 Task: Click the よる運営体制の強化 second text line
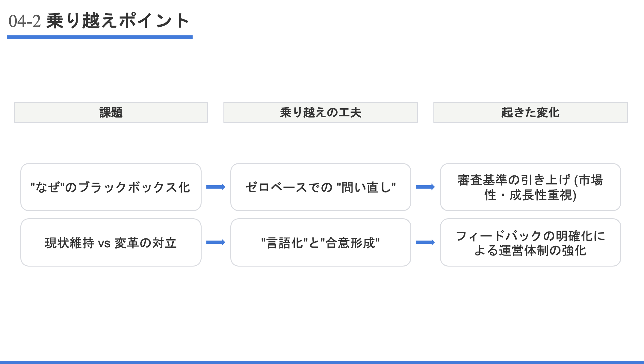tap(530, 250)
